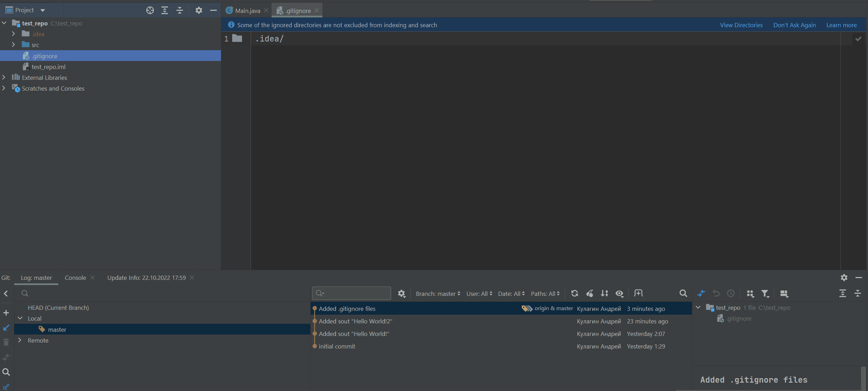This screenshot has width=868, height=391.
Task: Click the Git log text search field
Action: [351, 293]
